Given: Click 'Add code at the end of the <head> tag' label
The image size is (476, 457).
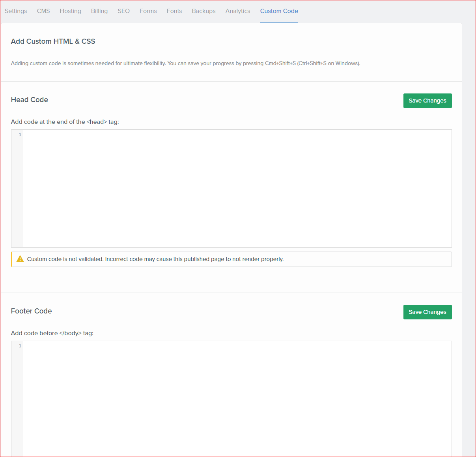Looking at the screenshot, I should point(65,122).
